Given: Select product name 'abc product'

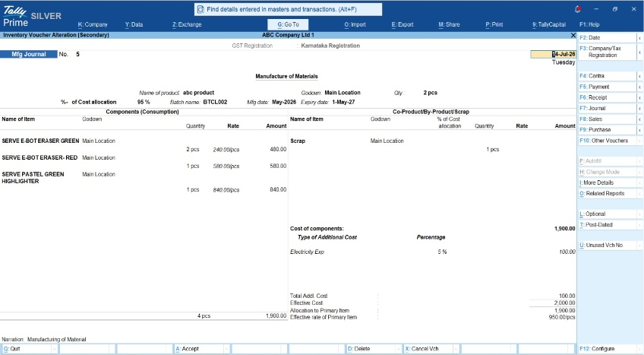Looking at the screenshot, I should point(198,93).
